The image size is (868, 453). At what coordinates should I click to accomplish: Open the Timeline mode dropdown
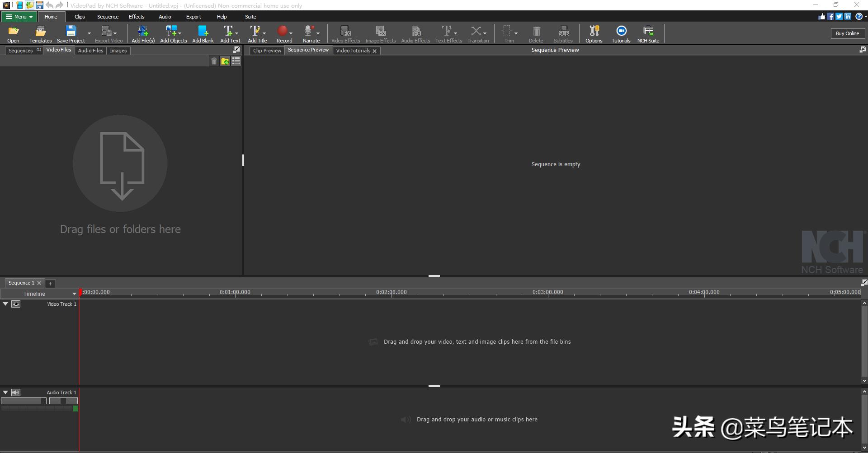(x=74, y=294)
